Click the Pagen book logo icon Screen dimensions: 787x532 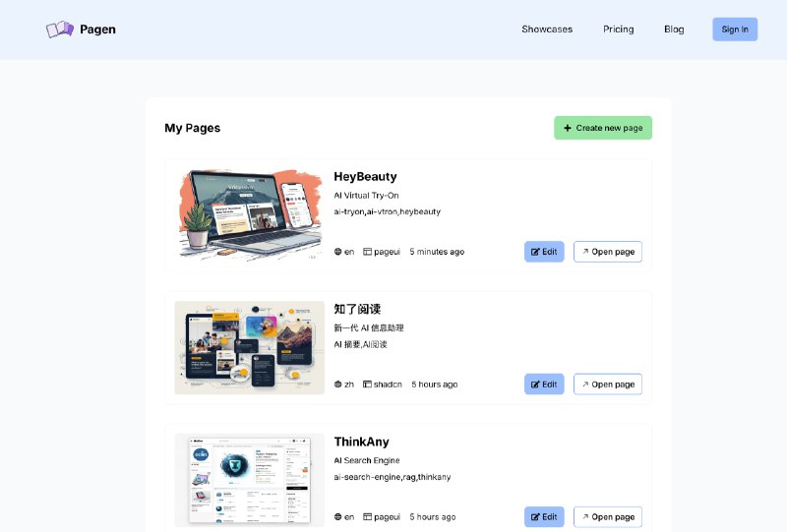60,30
